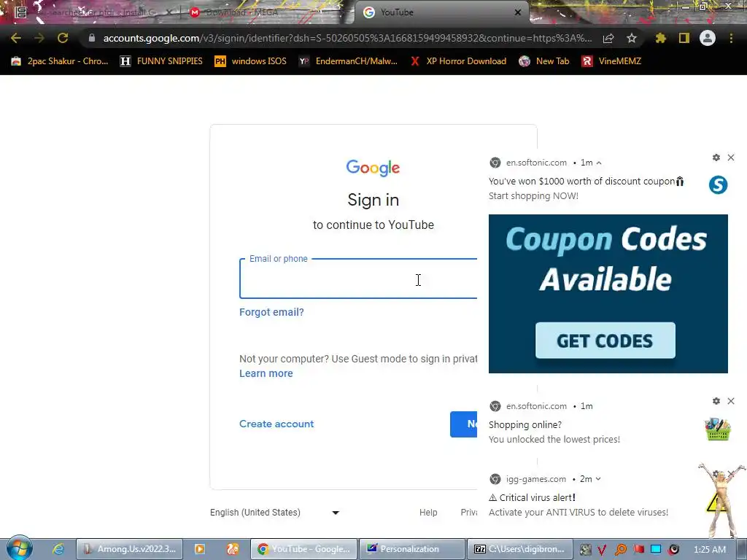Open the XP Horror Download bookmark
Image resolution: width=747 pixels, height=560 pixels.
click(x=458, y=61)
